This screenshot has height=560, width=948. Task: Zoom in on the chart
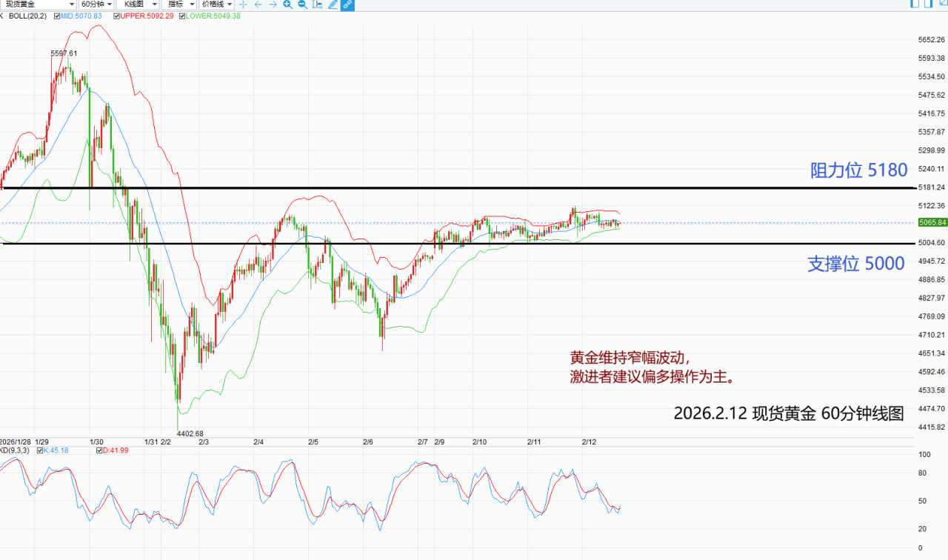tap(287, 4)
